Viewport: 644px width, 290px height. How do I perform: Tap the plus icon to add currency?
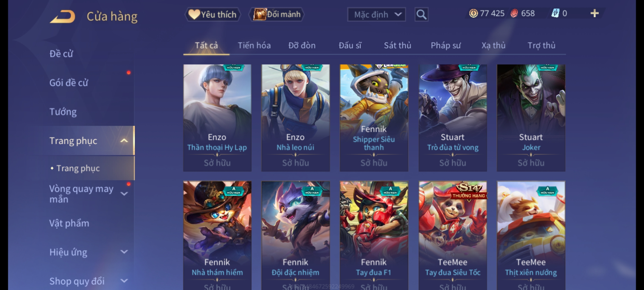coord(595,13)
